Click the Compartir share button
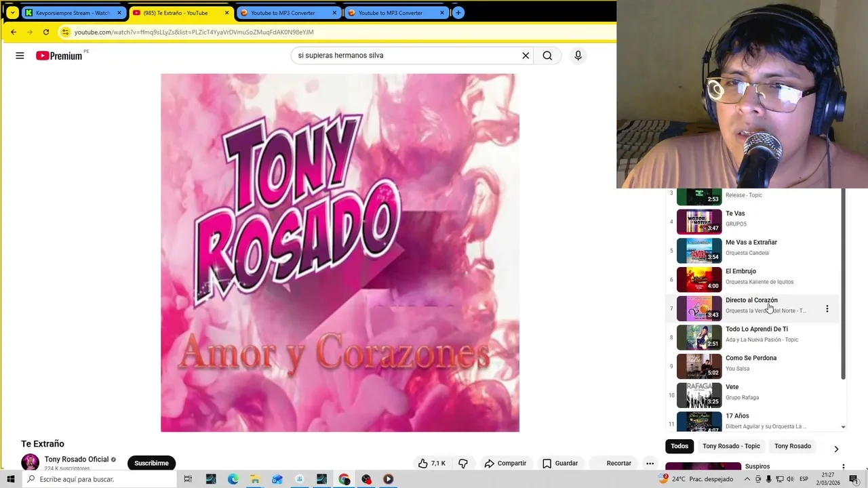Screen dimensions: 868x488 [505, 463]
